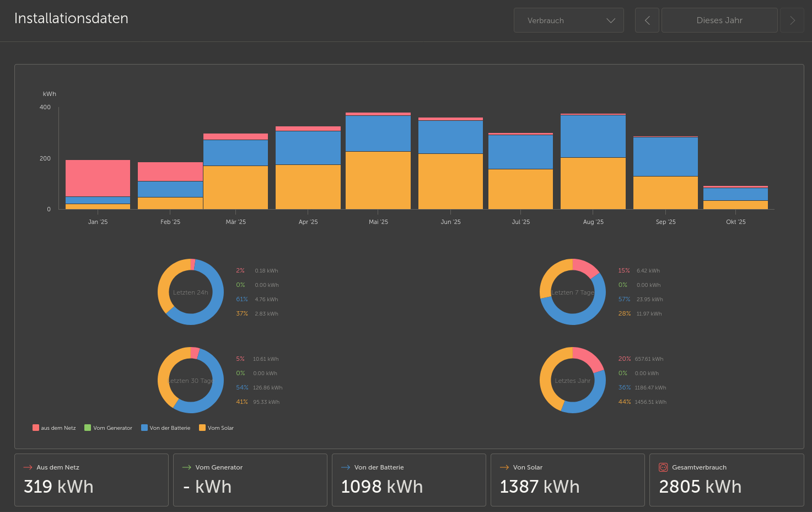Toggle the 'Vom Generator' legend entry

coord(108,428)
